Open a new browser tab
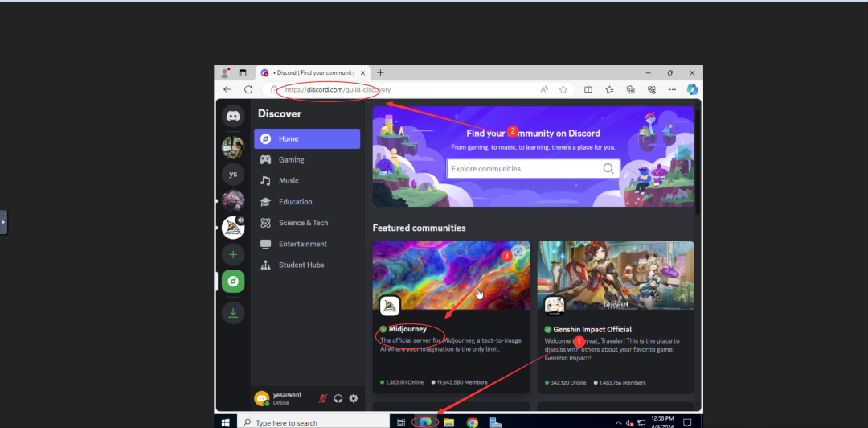Image resolution: width=868 pixels, height=428 pixels. click(380, 72)
